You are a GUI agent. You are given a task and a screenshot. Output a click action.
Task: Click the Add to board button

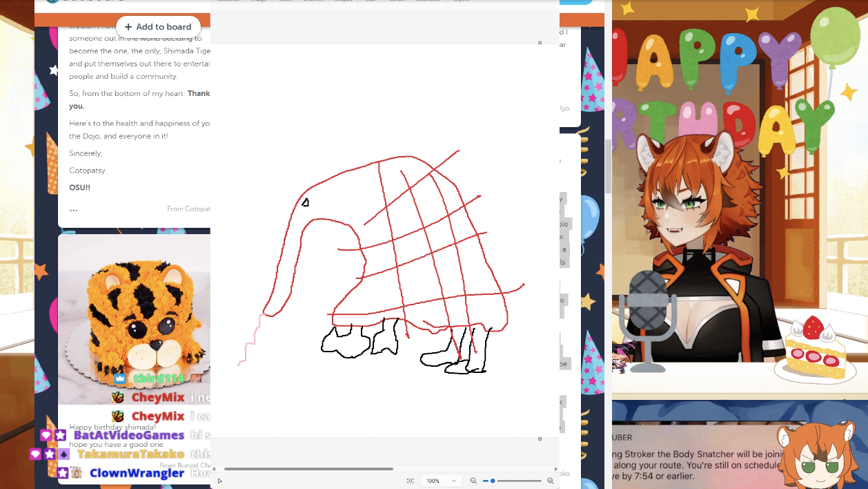(x=158, y=27)
